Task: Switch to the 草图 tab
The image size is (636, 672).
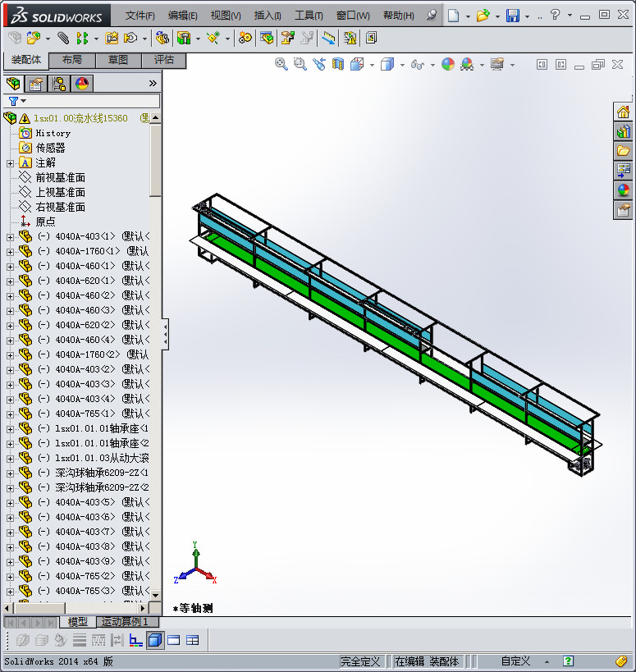Action: click(x=118, y=60)
